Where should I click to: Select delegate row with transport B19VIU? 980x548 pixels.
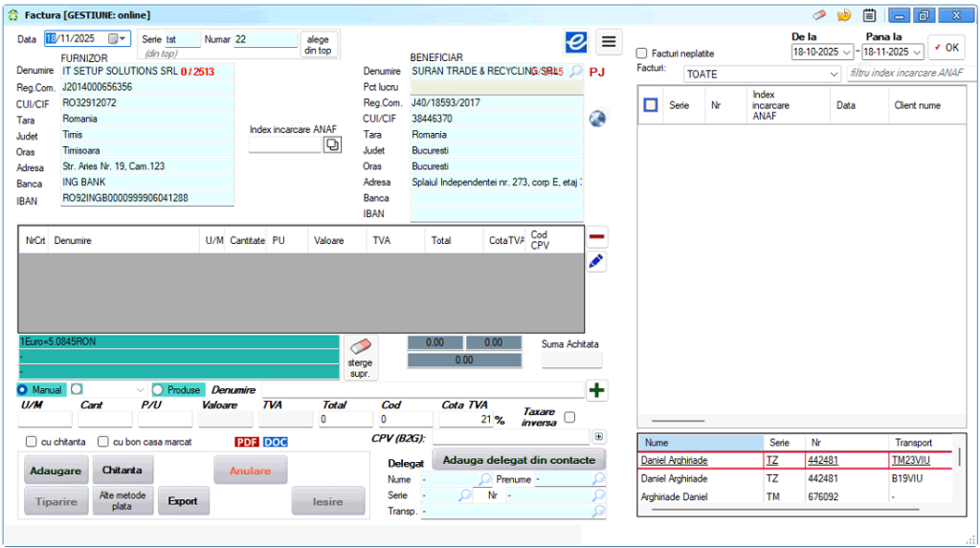click(795, 478)
